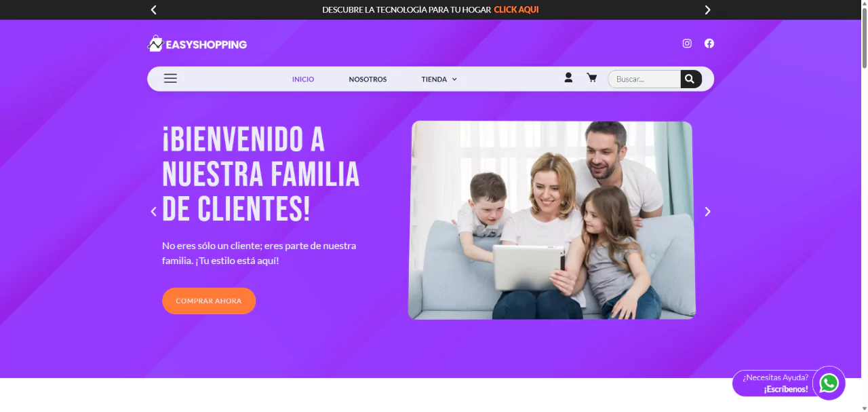This screenshot has width=868, height=412.
Task: Go to next announcement in top bar
Action: point(708,10)
